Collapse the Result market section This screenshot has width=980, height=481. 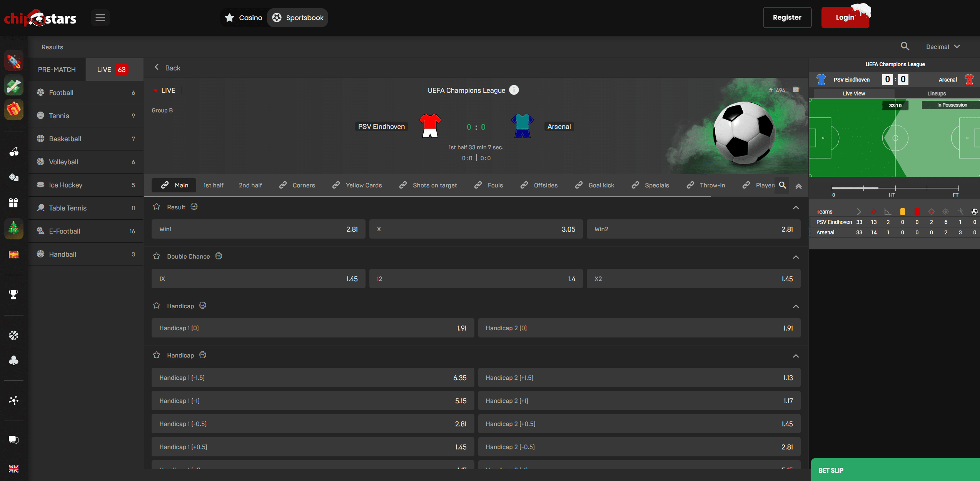tap(796, 207)
